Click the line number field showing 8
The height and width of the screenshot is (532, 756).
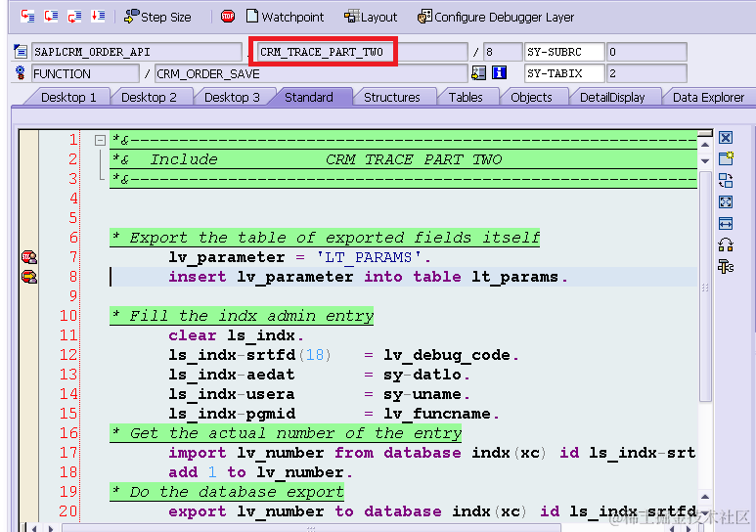(503, 52)
